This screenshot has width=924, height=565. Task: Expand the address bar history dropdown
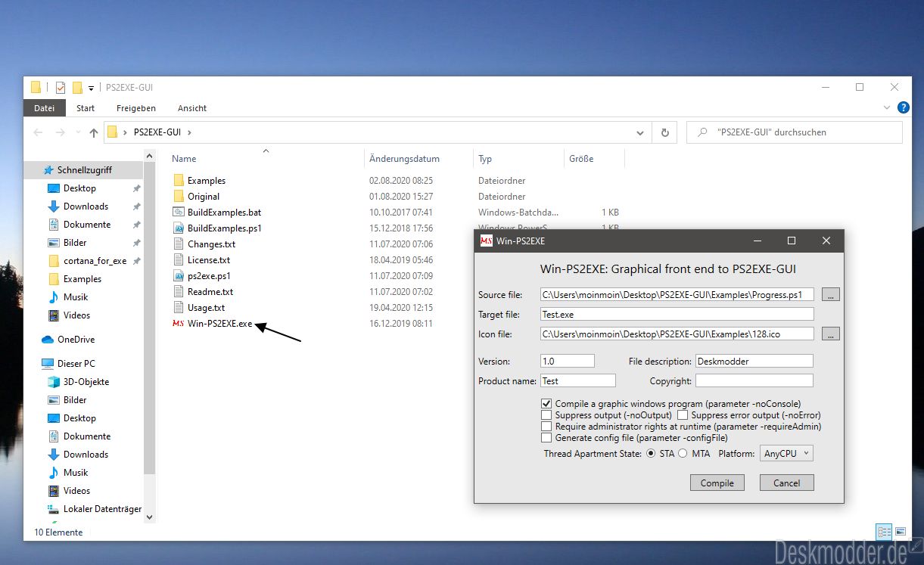[x=640, y=132]
